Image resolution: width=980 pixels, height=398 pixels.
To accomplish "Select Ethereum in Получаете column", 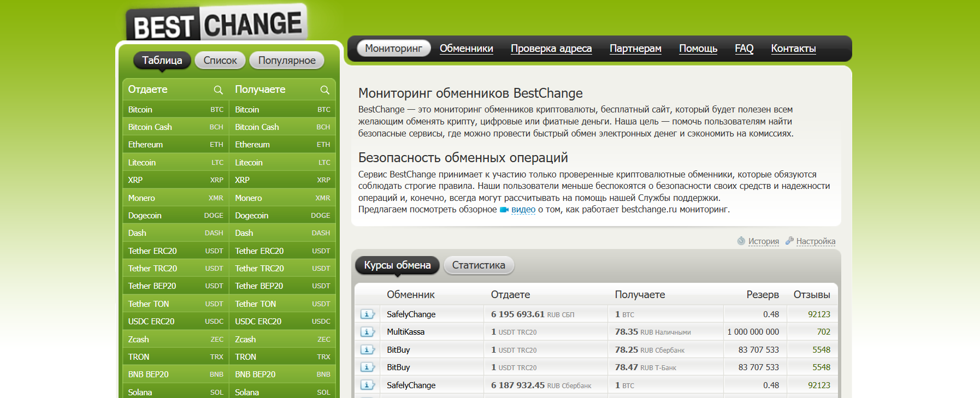I will pyautogui.click(x=282, y=145).
